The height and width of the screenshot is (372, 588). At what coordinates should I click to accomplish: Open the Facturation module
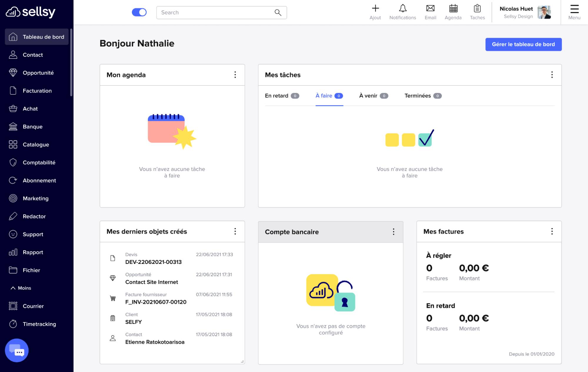[x=38, y=91]
